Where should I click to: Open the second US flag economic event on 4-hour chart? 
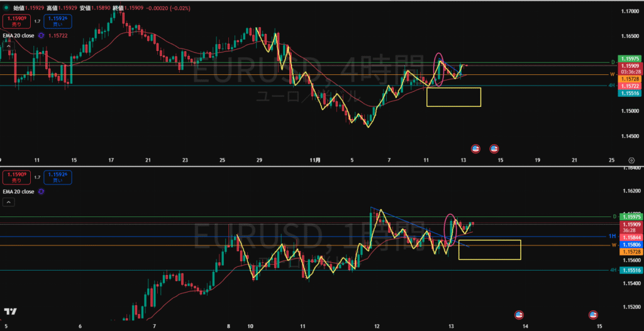tap(494, 149)
